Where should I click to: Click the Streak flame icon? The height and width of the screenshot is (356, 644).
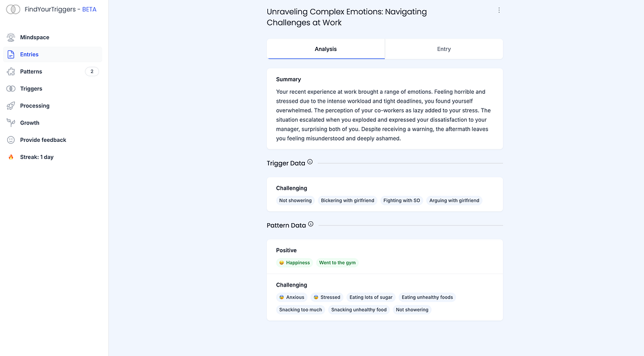click(x=11, y=157)
